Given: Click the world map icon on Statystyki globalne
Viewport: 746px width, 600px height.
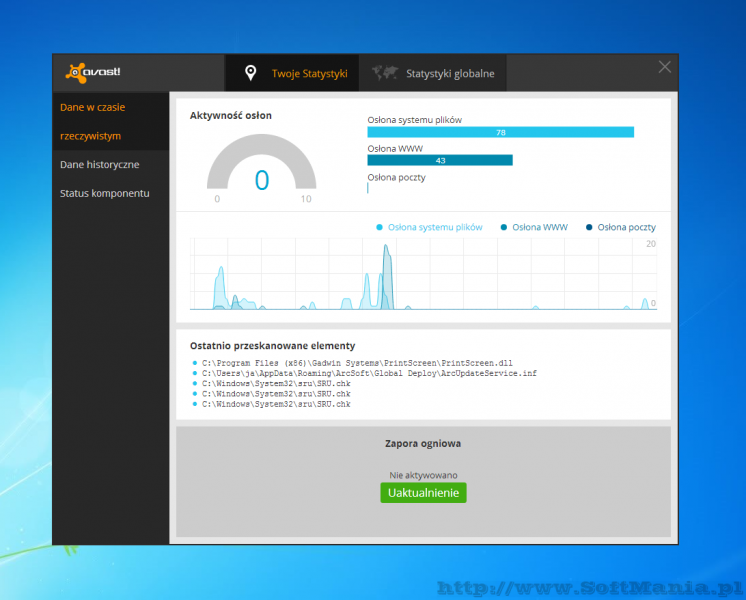Looking at the screenshot, I should (385, 73).
